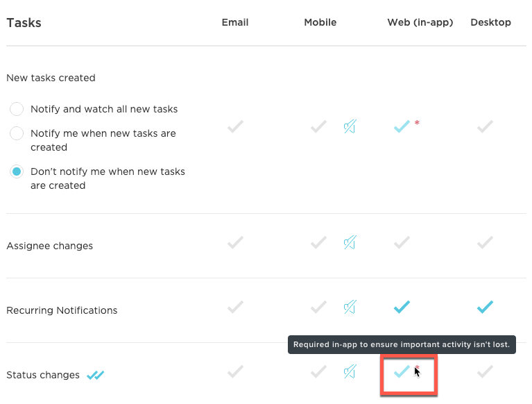Select Notify me when new tasks are created
Viewport: 532px width, 404px height.
tap(17, 133)
